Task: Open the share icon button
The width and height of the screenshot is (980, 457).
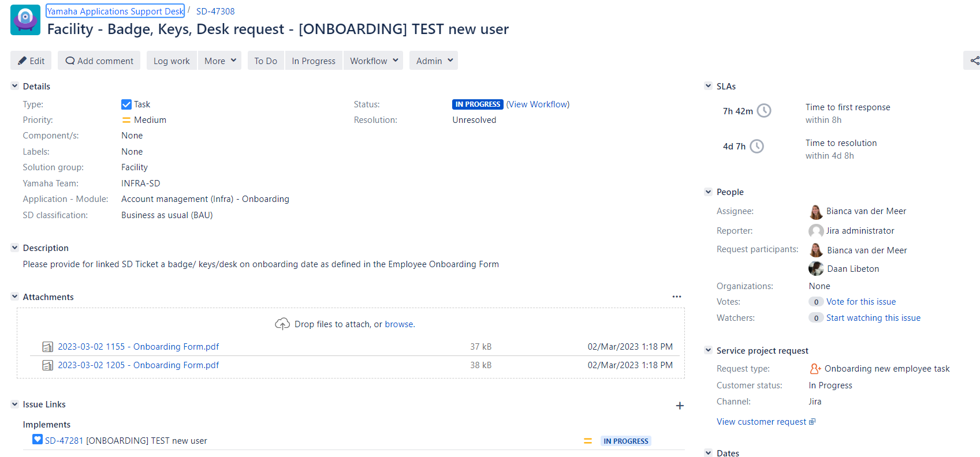Action: tap(974, 61)
